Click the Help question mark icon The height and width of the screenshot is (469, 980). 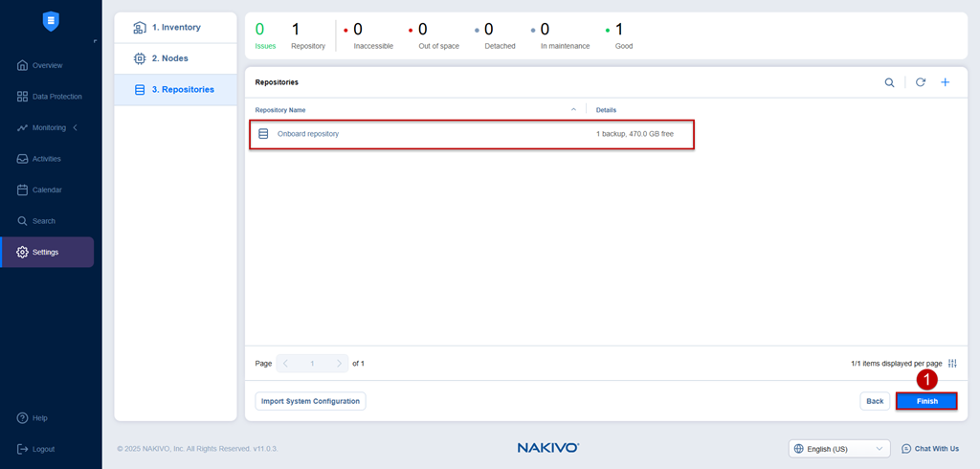23,417
